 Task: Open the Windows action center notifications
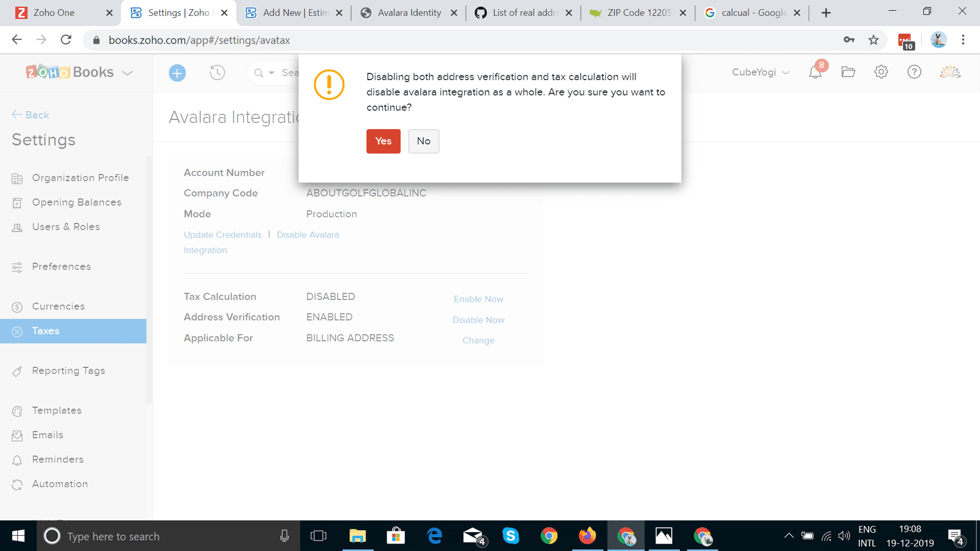tap(956, 537)
